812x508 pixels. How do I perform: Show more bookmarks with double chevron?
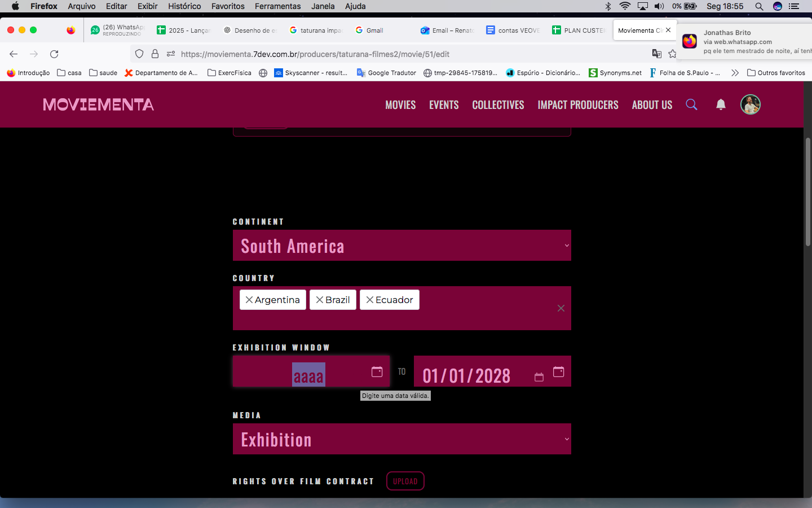(735, 73)
